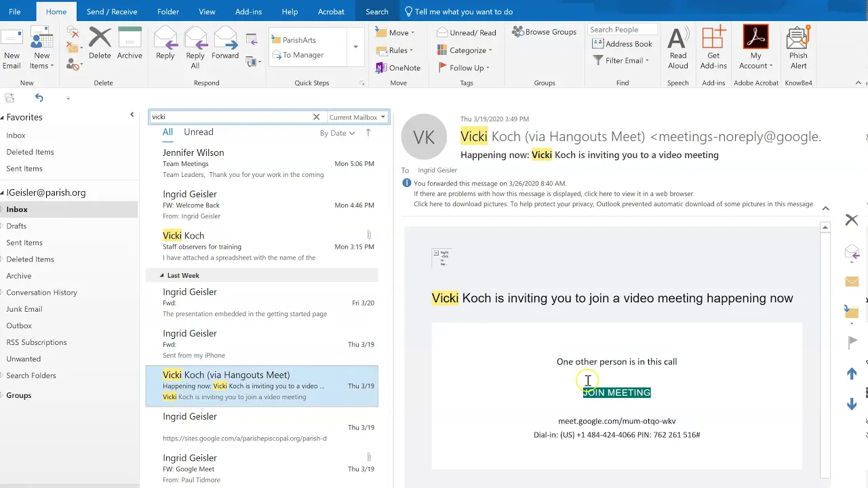
Task: Switch to the Send / Receive tab
Action: click(112, 12)
